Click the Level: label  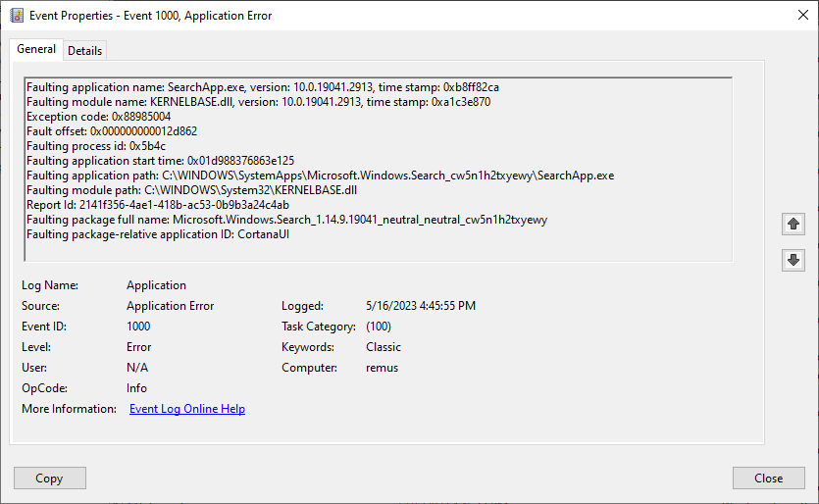coord(36,347)
